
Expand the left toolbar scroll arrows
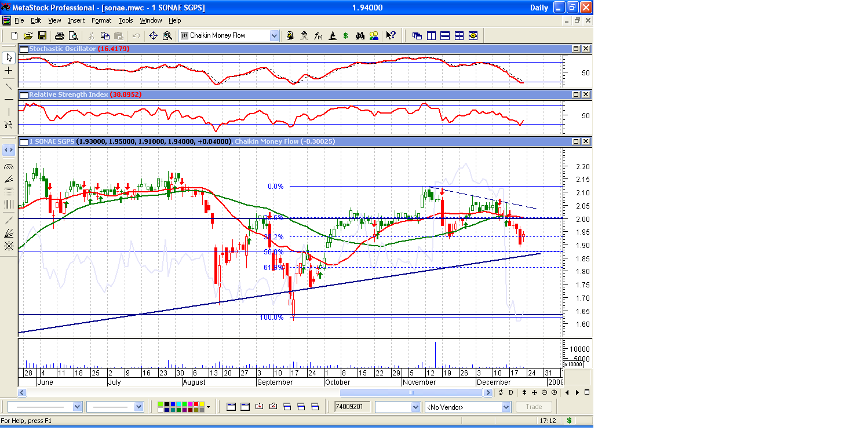9,150
